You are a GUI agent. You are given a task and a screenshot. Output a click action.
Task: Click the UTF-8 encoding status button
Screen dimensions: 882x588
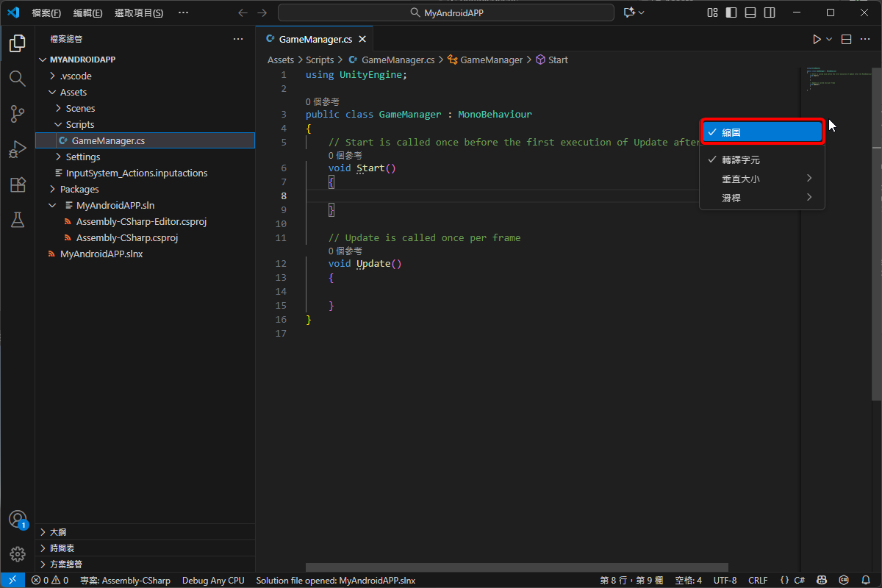click(x=725, y=581)
